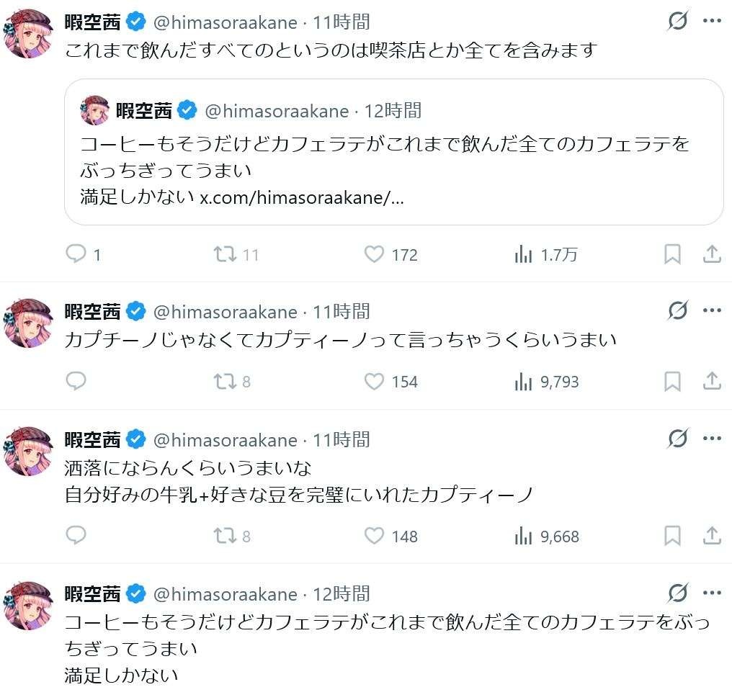Open more options on 12時間 bottom tweet
This screenshot has width=732, height=700.
[712, 593]
